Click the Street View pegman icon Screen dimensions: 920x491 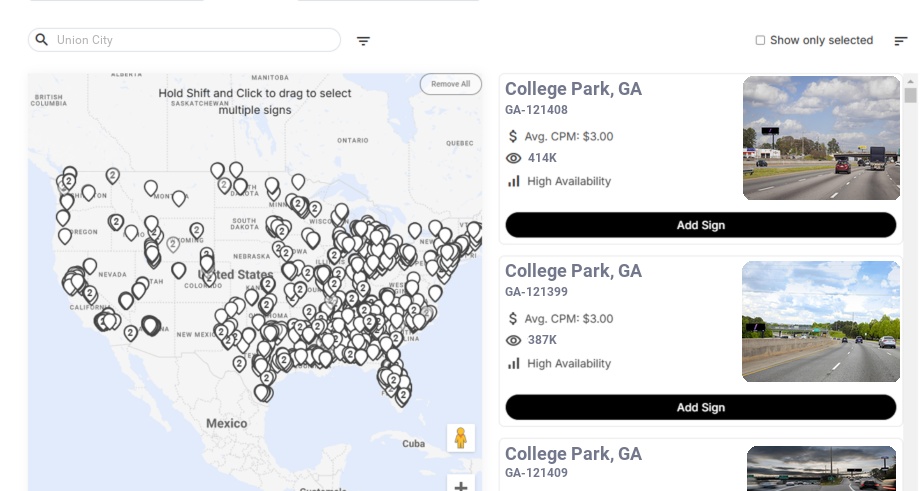(x=460, y=438)
